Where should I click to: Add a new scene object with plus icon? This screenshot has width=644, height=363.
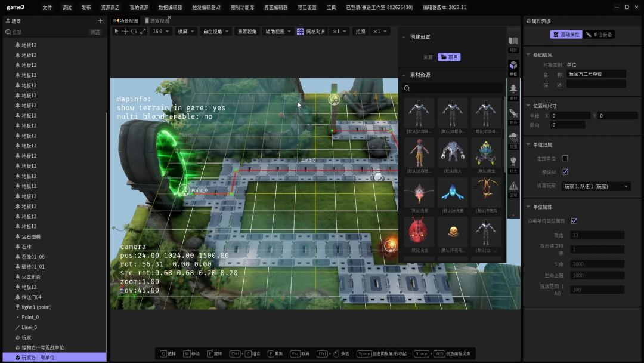[x=100, y=21]
